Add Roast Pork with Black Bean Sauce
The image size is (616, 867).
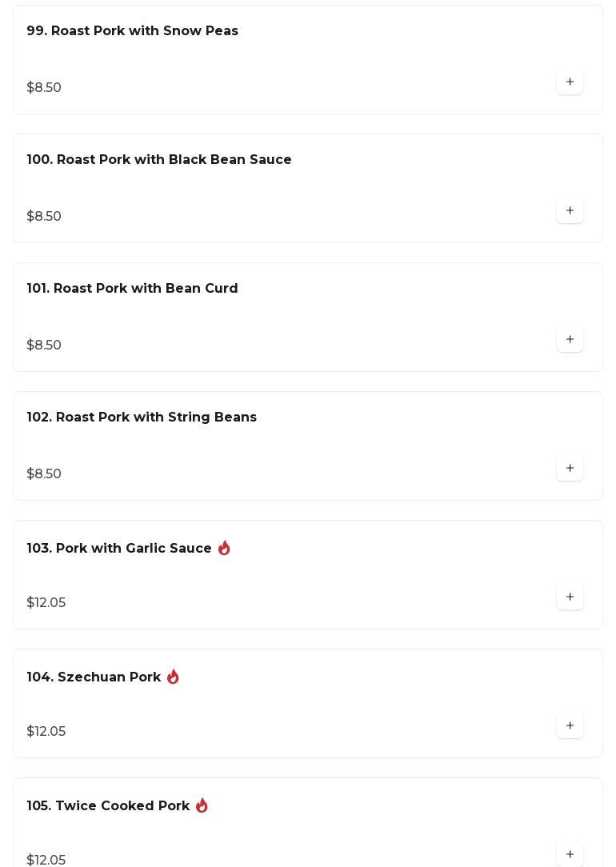(x=570, y=210)
